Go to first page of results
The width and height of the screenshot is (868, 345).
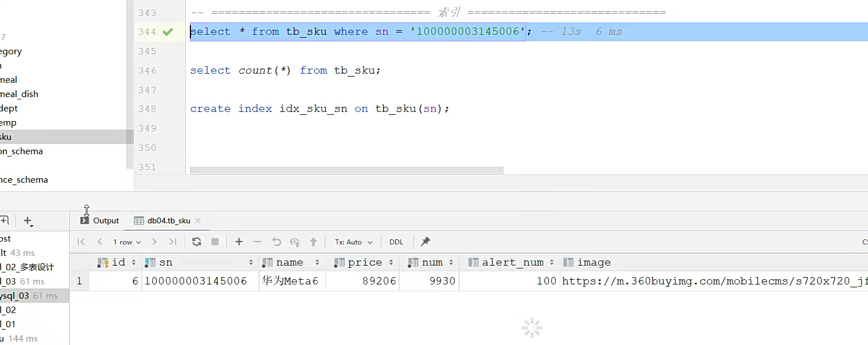(x=81, y=242)
